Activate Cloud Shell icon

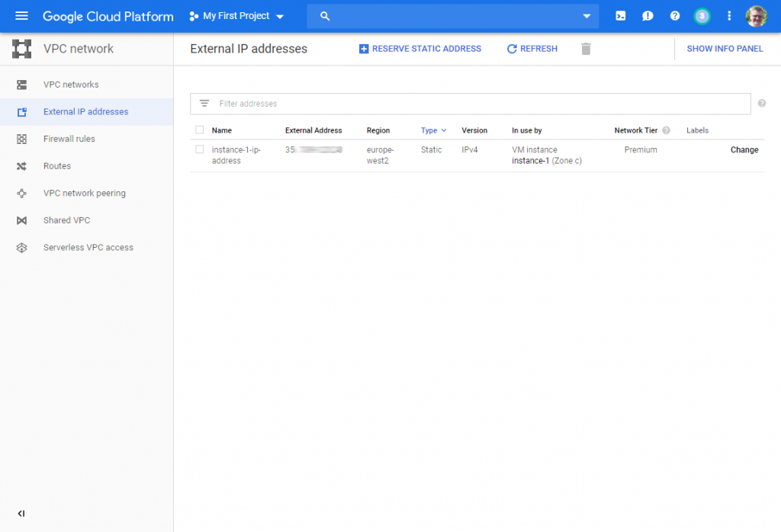tap(621, 16)
